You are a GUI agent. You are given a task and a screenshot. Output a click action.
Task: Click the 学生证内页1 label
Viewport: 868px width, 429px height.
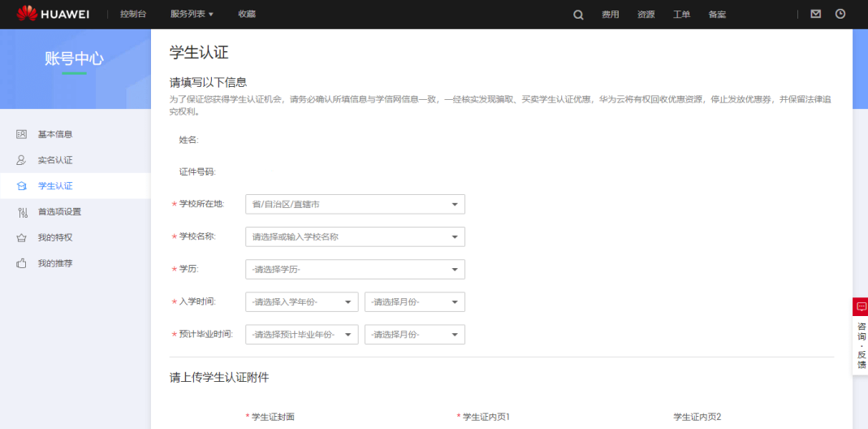pos(486,416)
